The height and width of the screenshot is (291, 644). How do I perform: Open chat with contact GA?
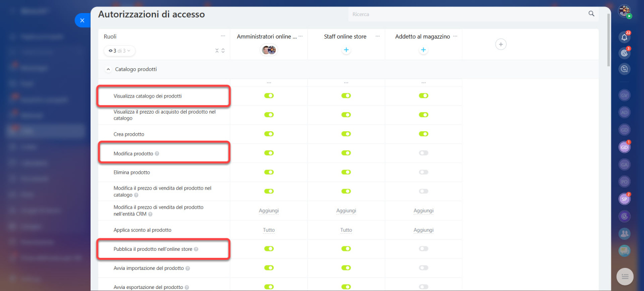624,164
